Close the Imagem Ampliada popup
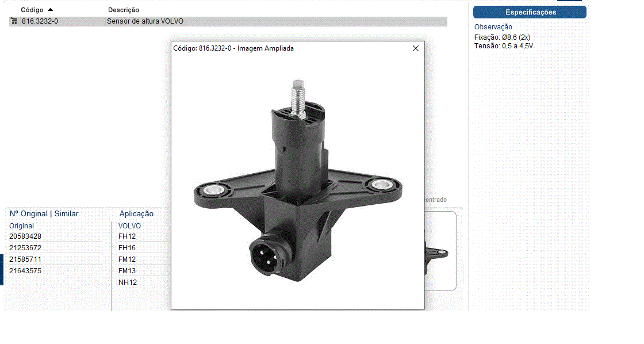This screenshot has width=644, height=344. coord(416,49)
